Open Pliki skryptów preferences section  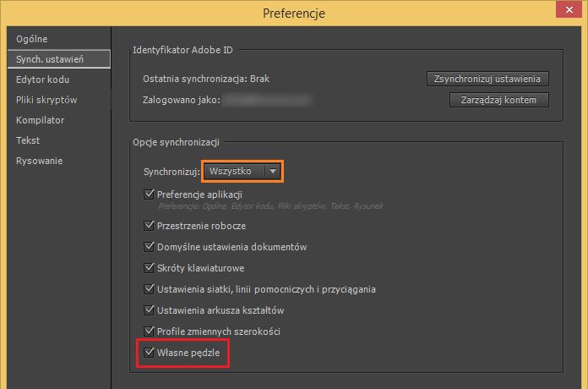pos(46,100)
